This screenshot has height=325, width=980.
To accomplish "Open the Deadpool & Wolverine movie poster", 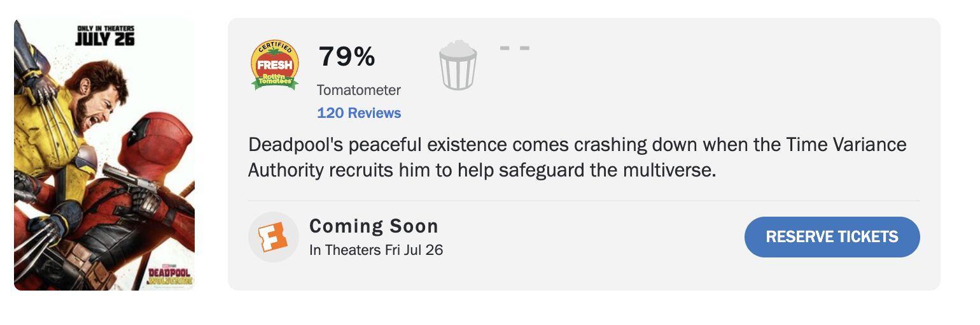I will pos(104,155).
